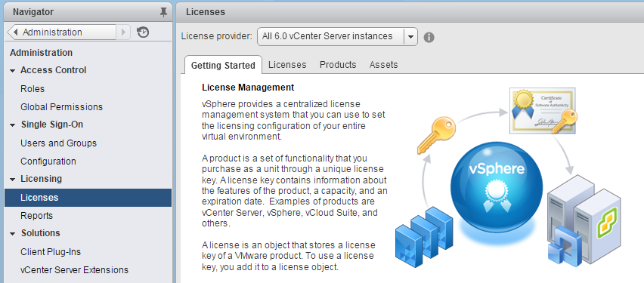This screenshot has height=283, width=644.
Task: Click the Administration heading
Action: [x=41, y=53]
